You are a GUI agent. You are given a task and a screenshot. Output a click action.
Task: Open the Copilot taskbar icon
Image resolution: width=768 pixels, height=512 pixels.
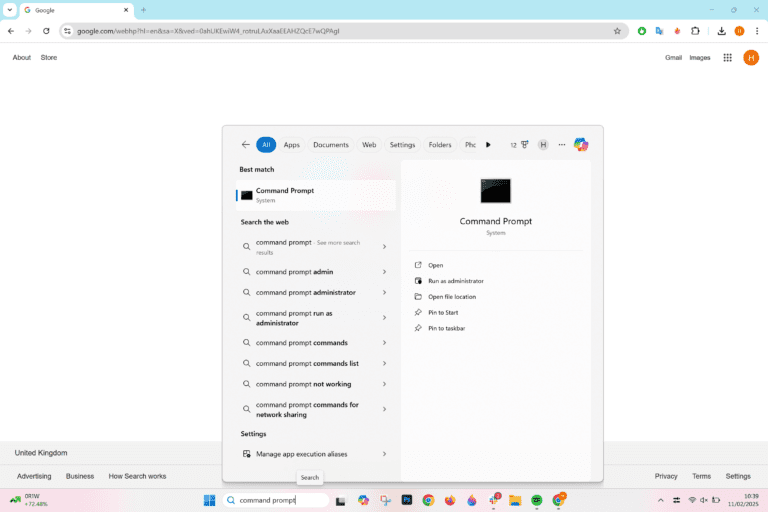point(363,500)
